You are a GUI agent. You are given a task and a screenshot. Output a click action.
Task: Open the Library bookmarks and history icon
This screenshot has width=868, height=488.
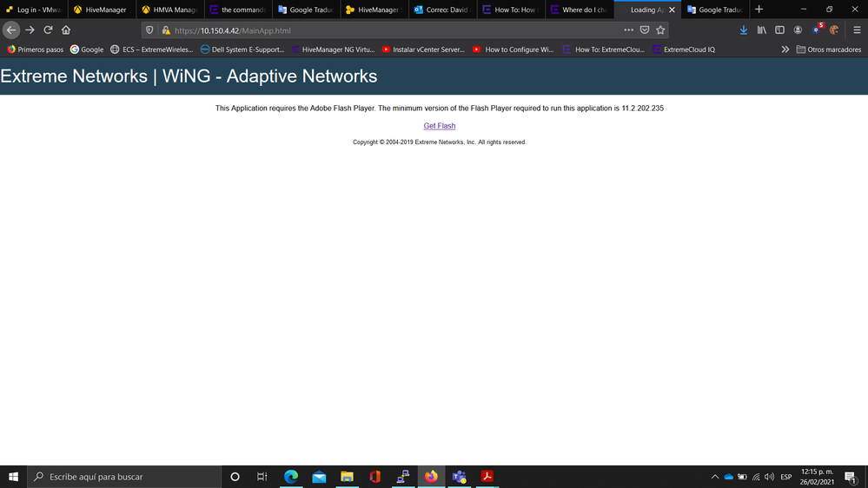[762, 30]
